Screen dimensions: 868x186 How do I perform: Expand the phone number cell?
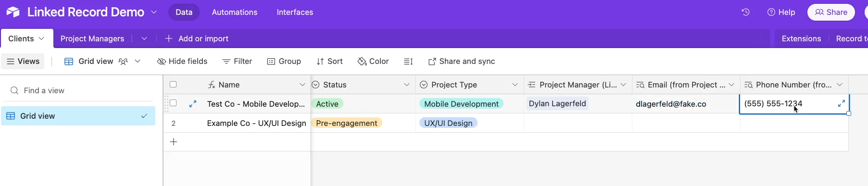(842, 103)
